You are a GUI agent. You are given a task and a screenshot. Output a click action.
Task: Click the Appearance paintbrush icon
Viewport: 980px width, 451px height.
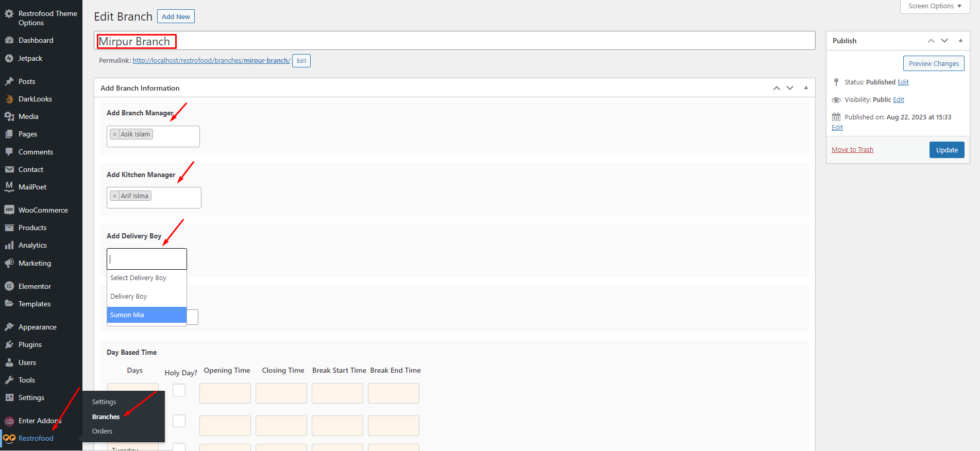[x=9, y=327]
